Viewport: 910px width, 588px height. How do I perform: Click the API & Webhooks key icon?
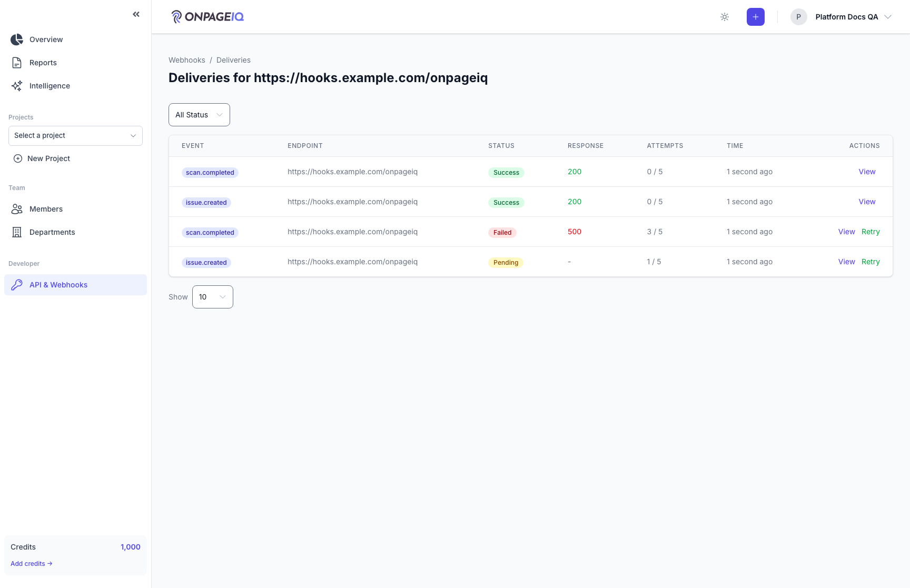17,285
